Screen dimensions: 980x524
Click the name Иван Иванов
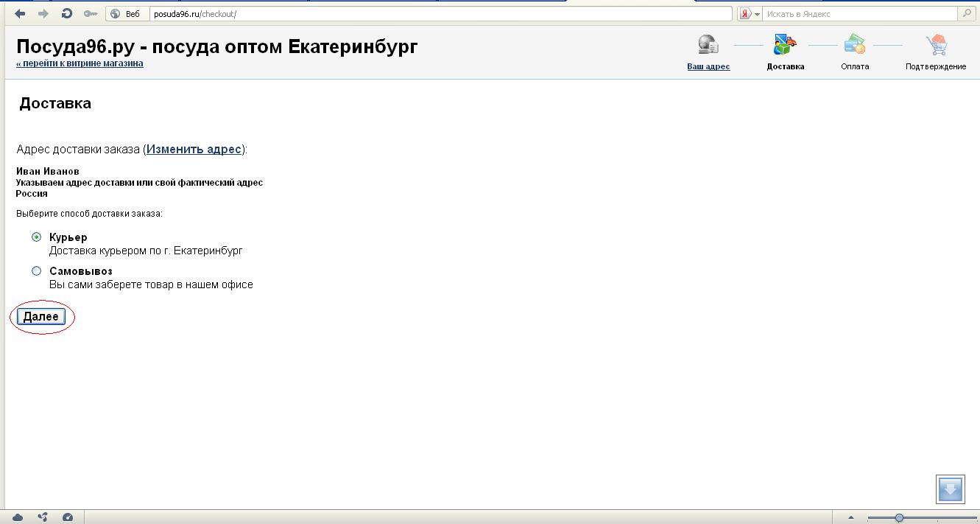[48, 171]
